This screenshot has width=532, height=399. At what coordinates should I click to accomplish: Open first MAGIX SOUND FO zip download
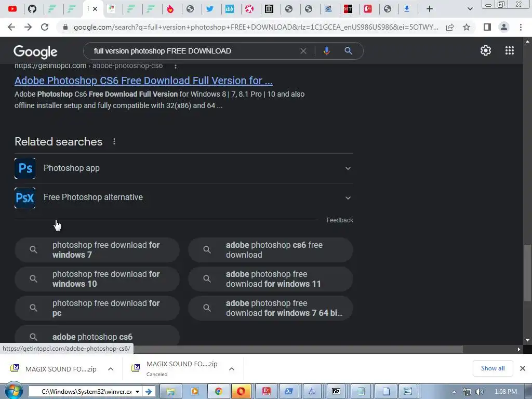[x=54, y=369]
